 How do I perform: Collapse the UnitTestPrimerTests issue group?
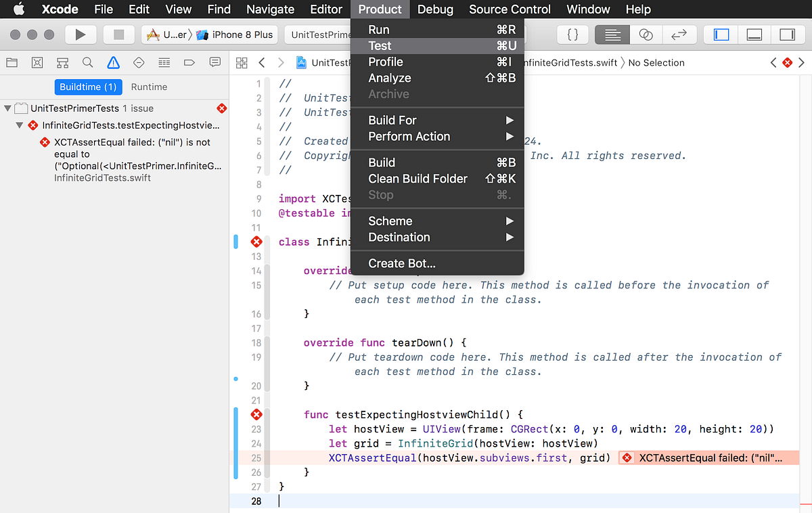pyautogui.click(x=7, y=108)
